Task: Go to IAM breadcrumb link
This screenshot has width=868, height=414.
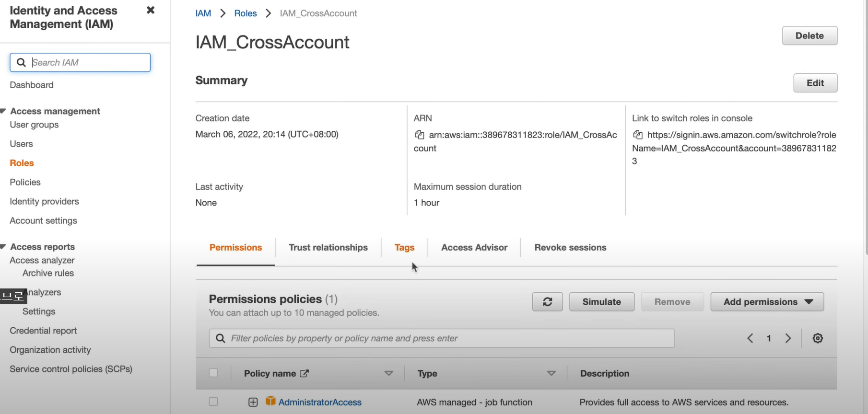Action: 203,13
